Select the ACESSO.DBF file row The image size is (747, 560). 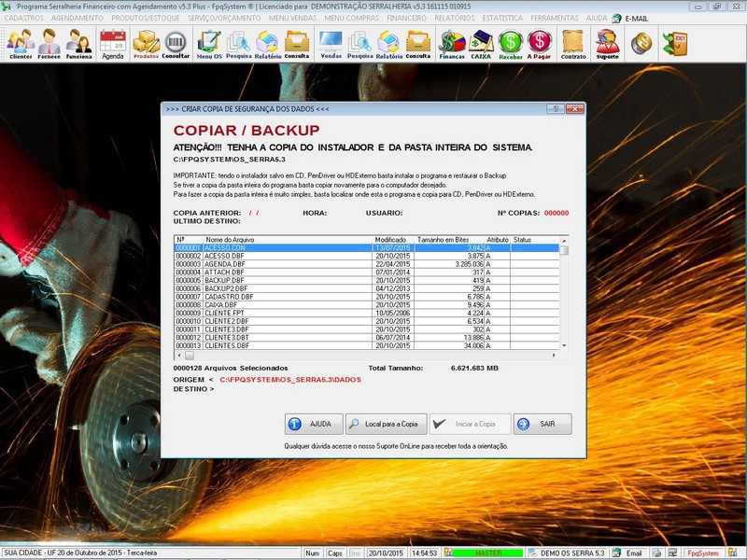click(x=366, y=256)
